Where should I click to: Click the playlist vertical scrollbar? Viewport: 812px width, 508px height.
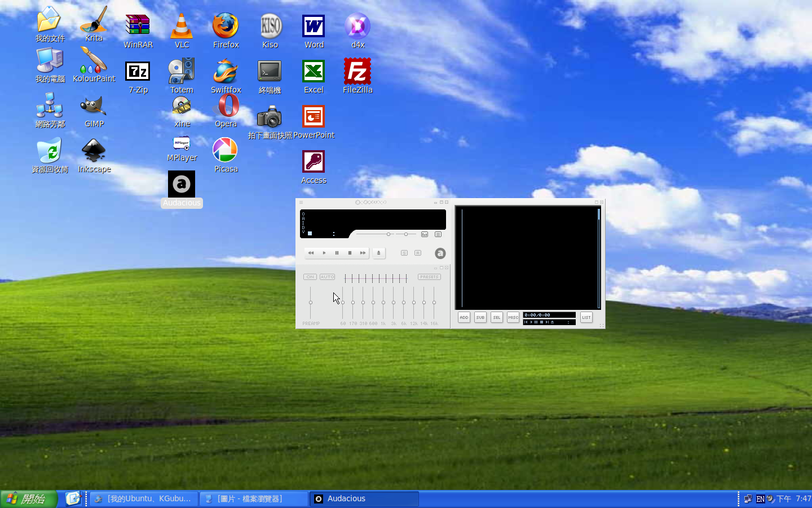click(x=599, y=258)
